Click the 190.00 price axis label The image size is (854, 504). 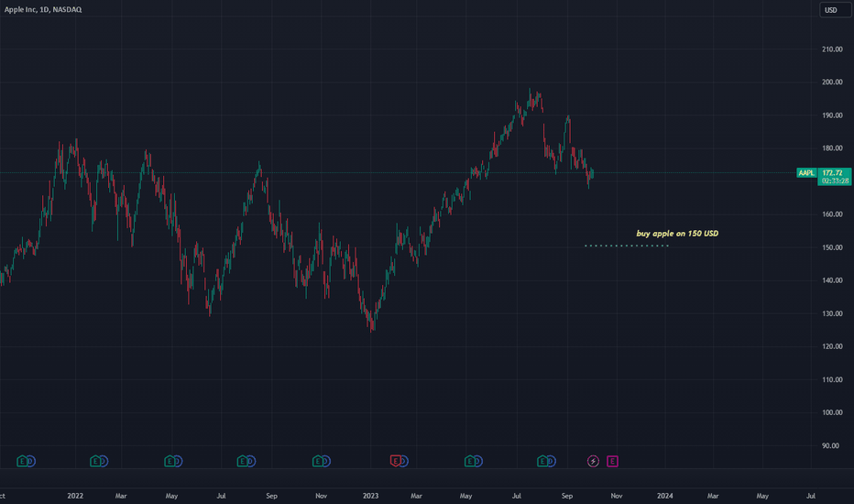832,115
